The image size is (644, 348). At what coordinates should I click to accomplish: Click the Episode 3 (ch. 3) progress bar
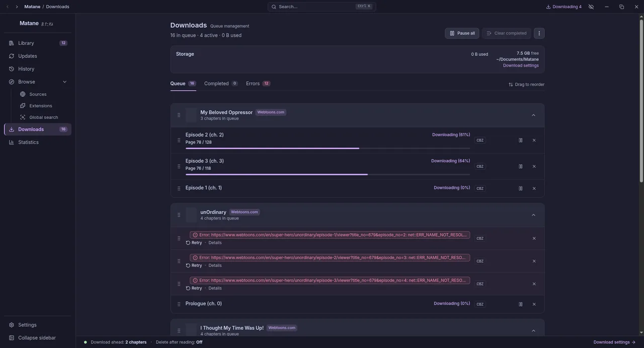pos(328,174)
